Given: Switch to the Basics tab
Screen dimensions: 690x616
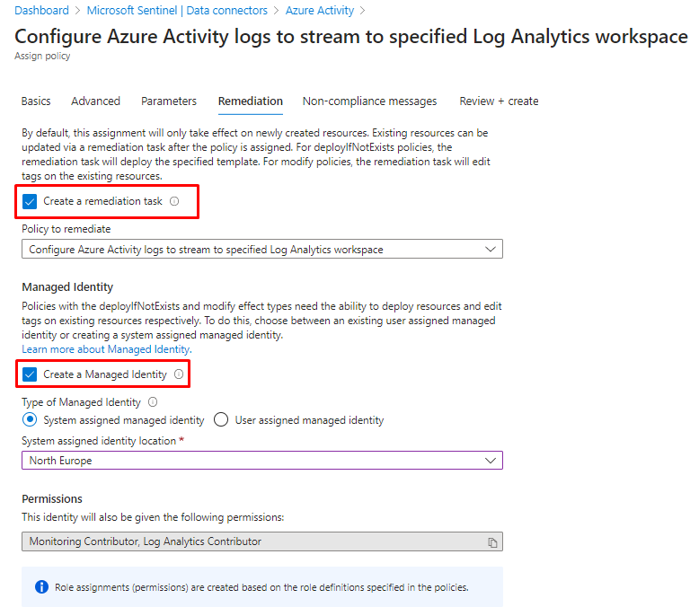Looking at the screenshot, I should click(x=36, y=101).
